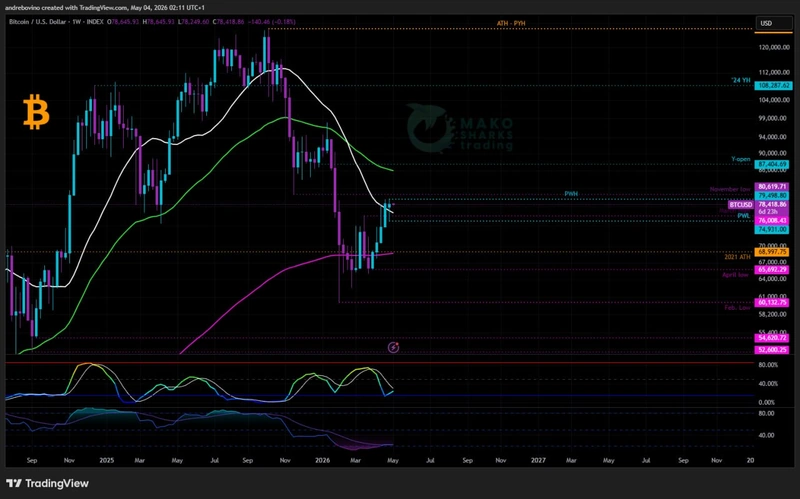Click the open value O78,645.93 in the header
This screenshot has width=800, height=499.
click(x=122, y=22)
